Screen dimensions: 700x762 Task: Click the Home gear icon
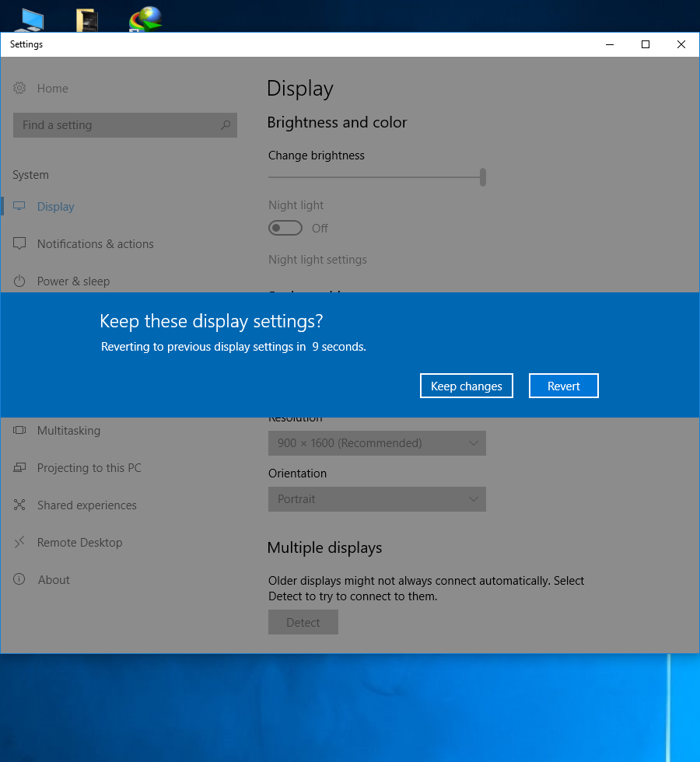click(x=19, y=89)
